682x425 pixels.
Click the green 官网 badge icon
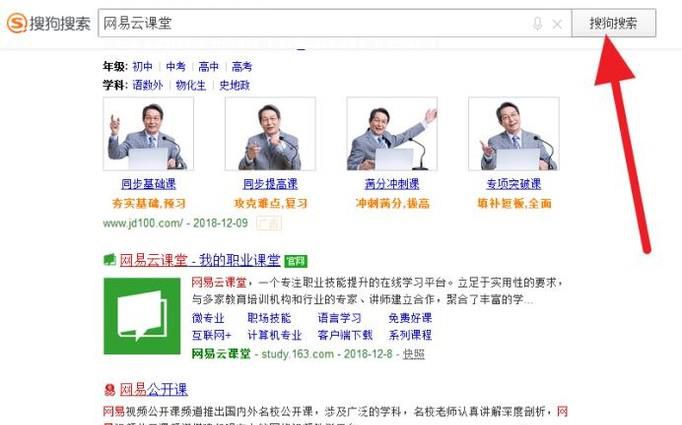pos(296,261)
